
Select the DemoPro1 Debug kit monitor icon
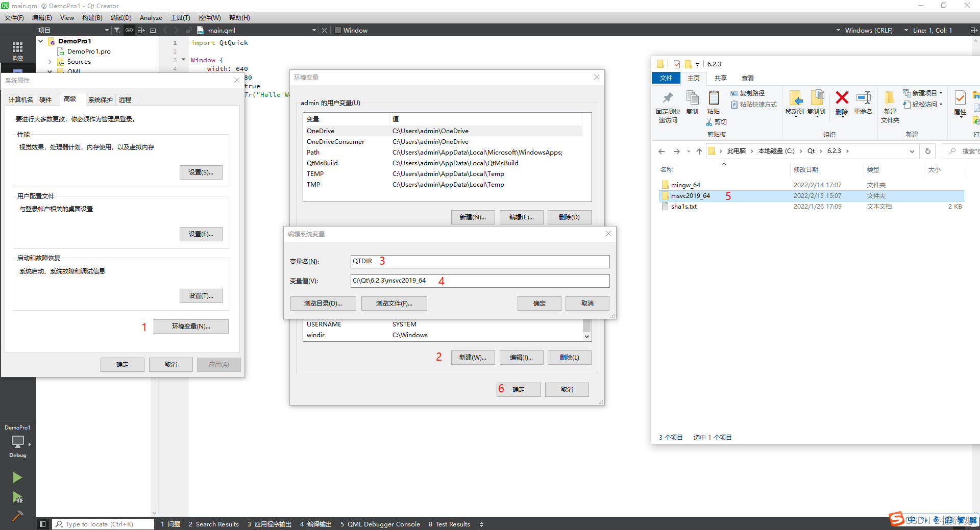pos(18,441)
